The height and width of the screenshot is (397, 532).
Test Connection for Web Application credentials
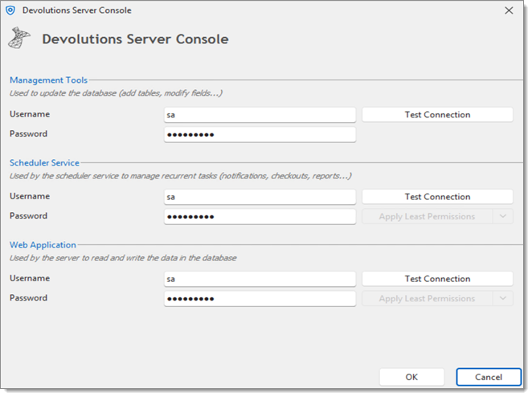[x=437, y=279]
